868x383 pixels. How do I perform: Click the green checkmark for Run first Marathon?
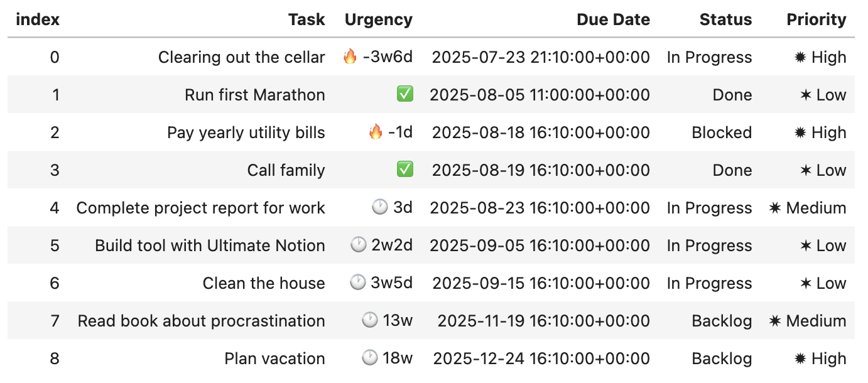(405, 95)
